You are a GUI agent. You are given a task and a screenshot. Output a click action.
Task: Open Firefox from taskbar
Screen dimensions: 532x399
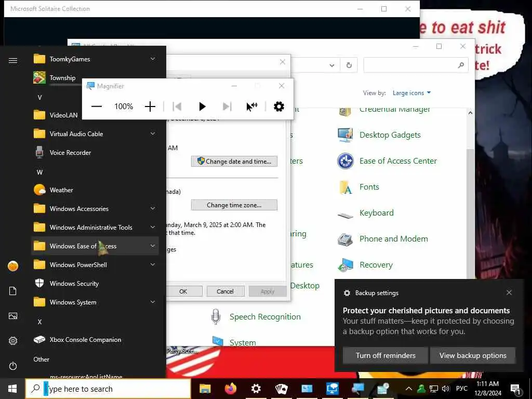[x=230, y=389]
